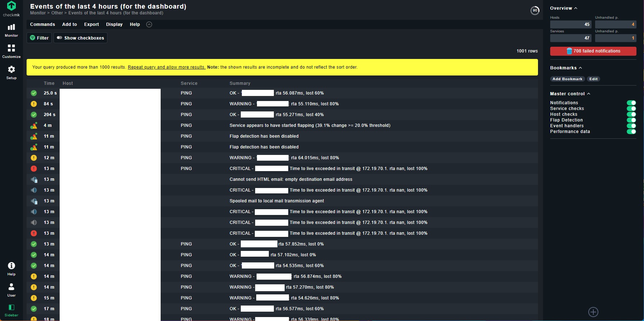Click the add sidebar element plus icon

click(593, 312)
